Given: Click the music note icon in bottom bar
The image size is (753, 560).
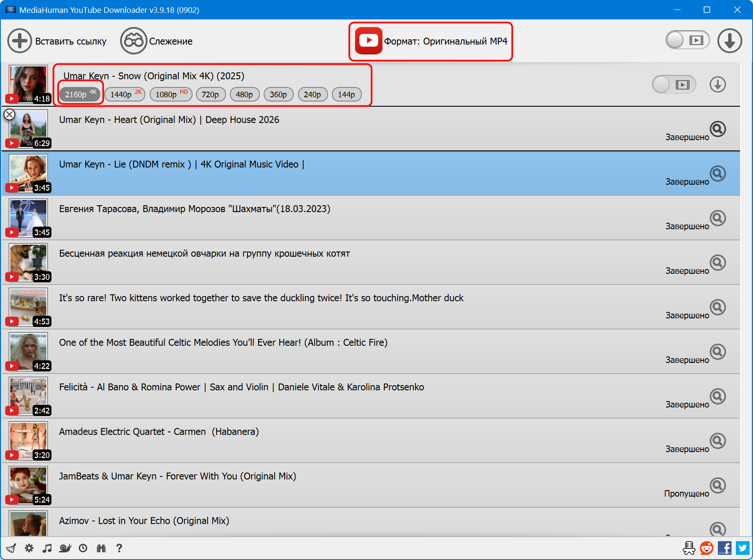Looking at the screenshot, I should 47,548.
